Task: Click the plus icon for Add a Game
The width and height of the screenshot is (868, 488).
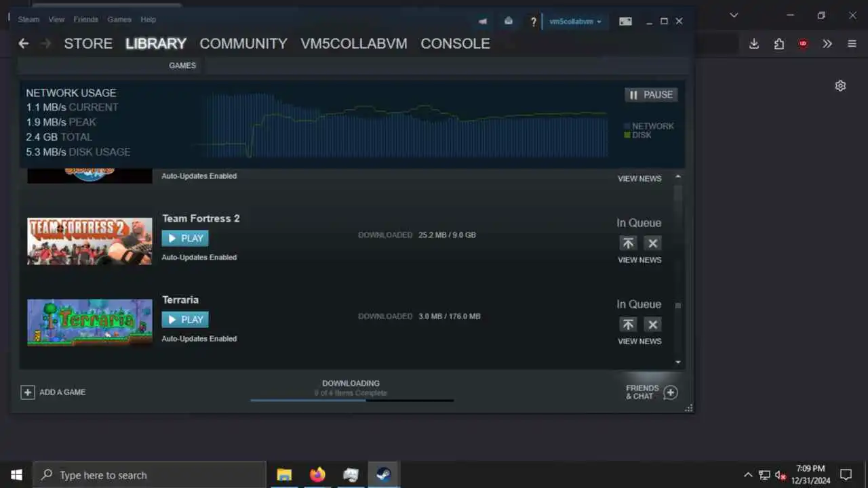Action: [28, 392]
